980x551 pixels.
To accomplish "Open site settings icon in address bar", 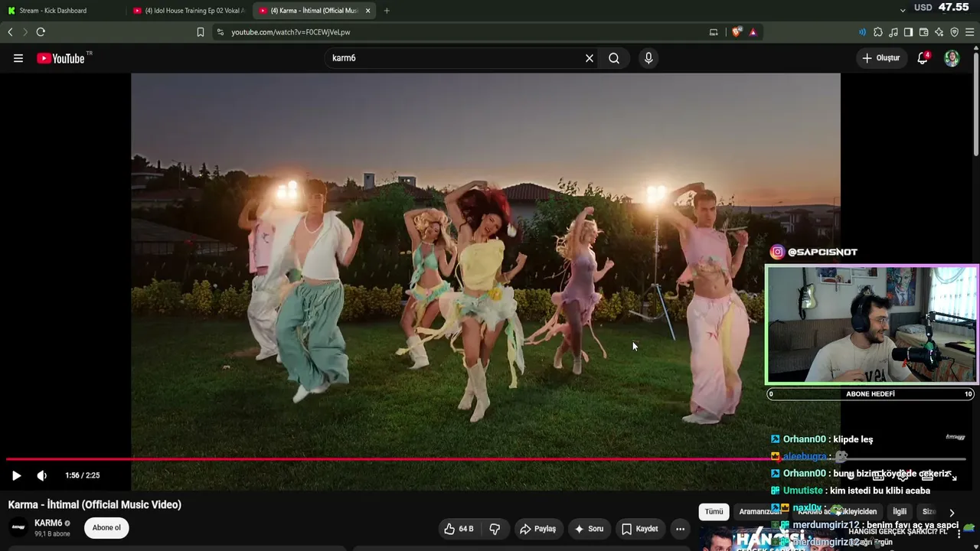I will [x=220, y=32].
